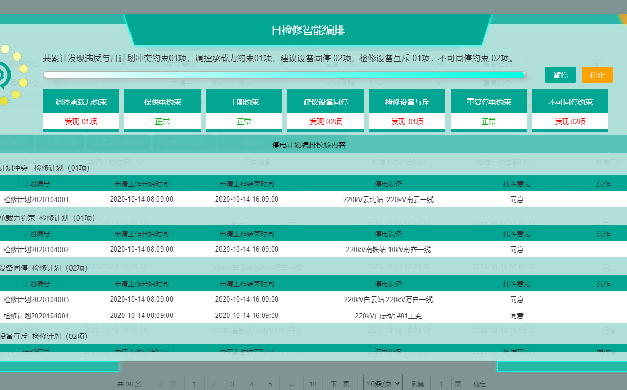The image size is (627, 390).
Task: Click device cell 220kV白云站 220kV万白一线 of plan 2020104003
Action: pos(388,299)
